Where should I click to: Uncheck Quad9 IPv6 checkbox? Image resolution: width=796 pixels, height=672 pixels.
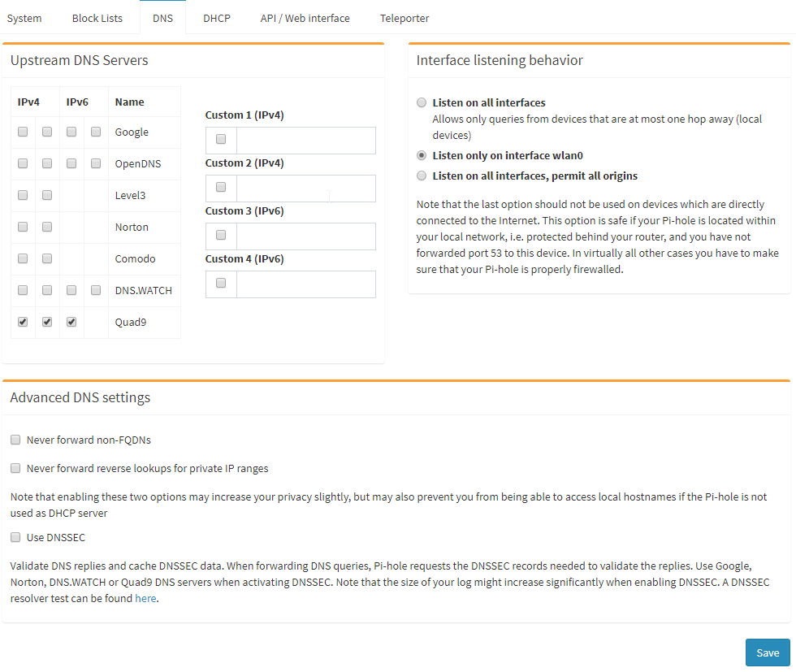[71, 322]
